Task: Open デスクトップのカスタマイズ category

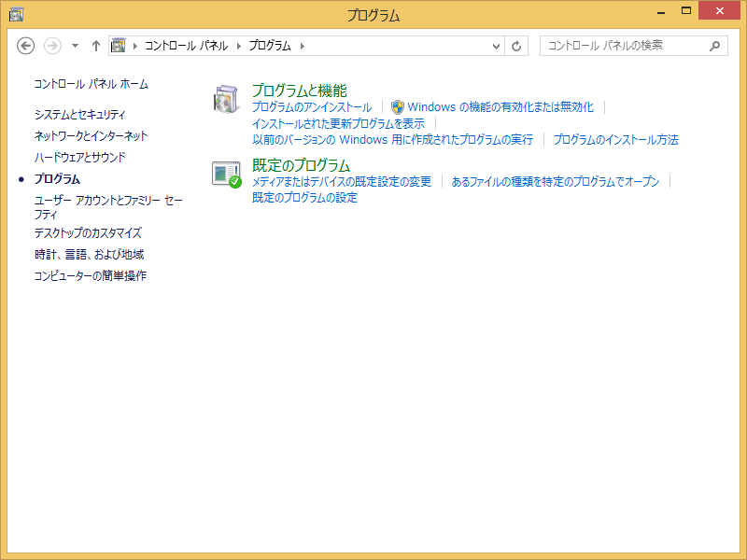Action: 88,233
